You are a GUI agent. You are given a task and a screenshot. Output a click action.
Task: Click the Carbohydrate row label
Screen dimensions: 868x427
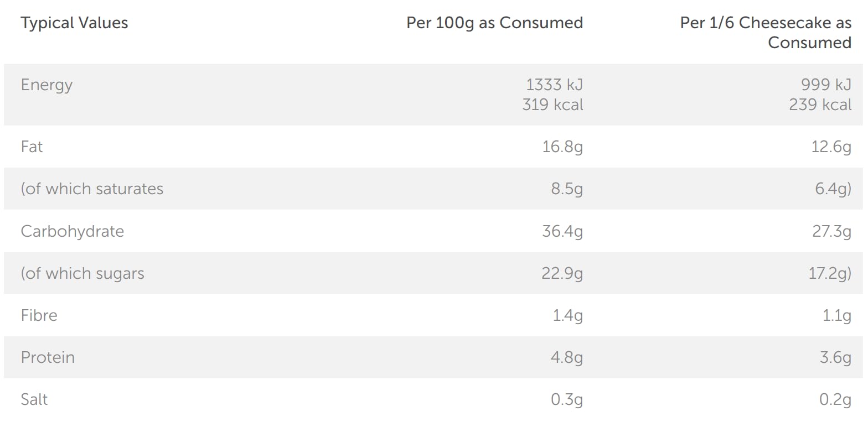click(72, 231)
